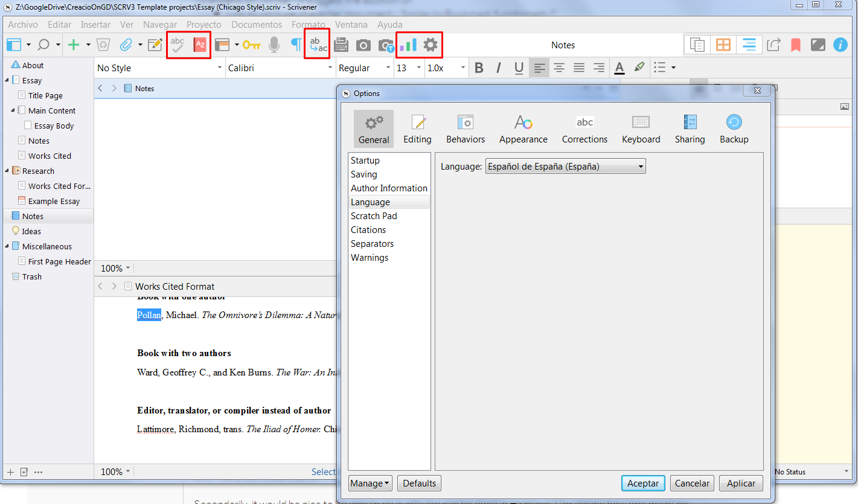Screen dimensions: 858x504
Task: Click the Cancelar button
Action: point(692,483)
